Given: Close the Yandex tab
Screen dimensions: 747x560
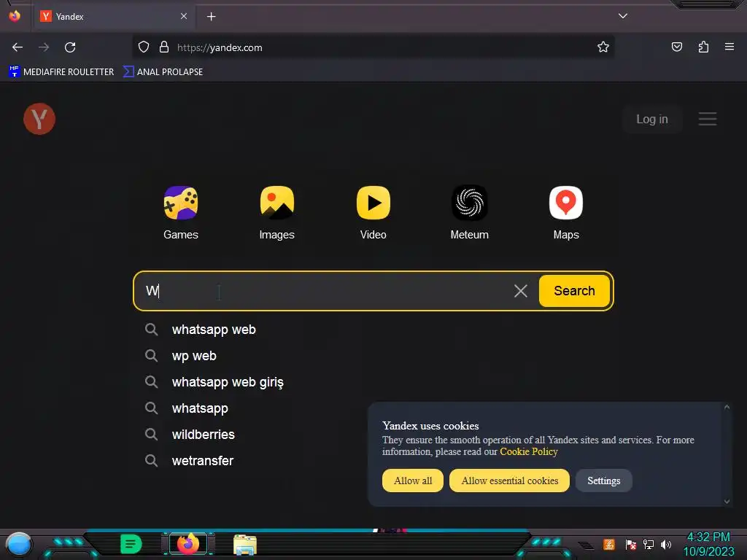Looking at the screenshot, I should coord(184,16).
